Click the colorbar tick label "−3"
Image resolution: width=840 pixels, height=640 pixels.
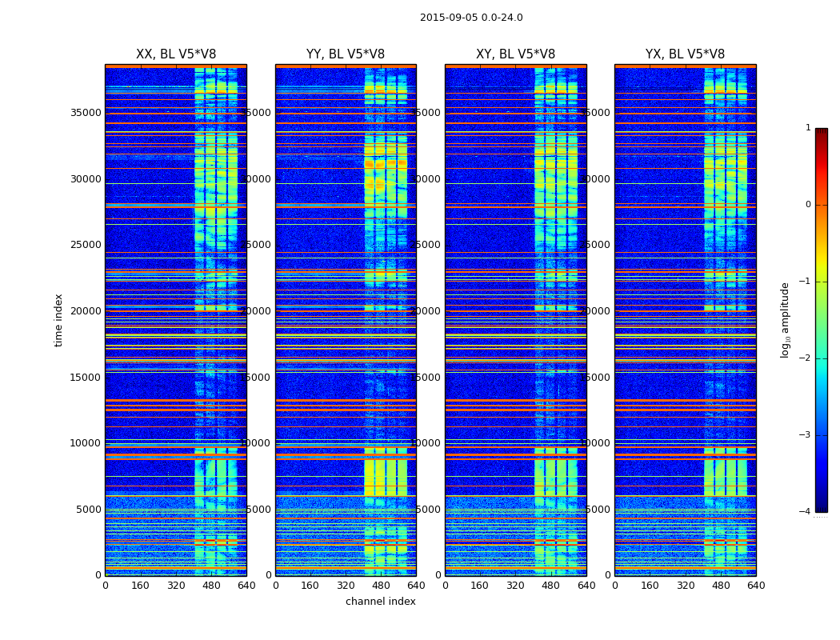click(x=805, y=435)
